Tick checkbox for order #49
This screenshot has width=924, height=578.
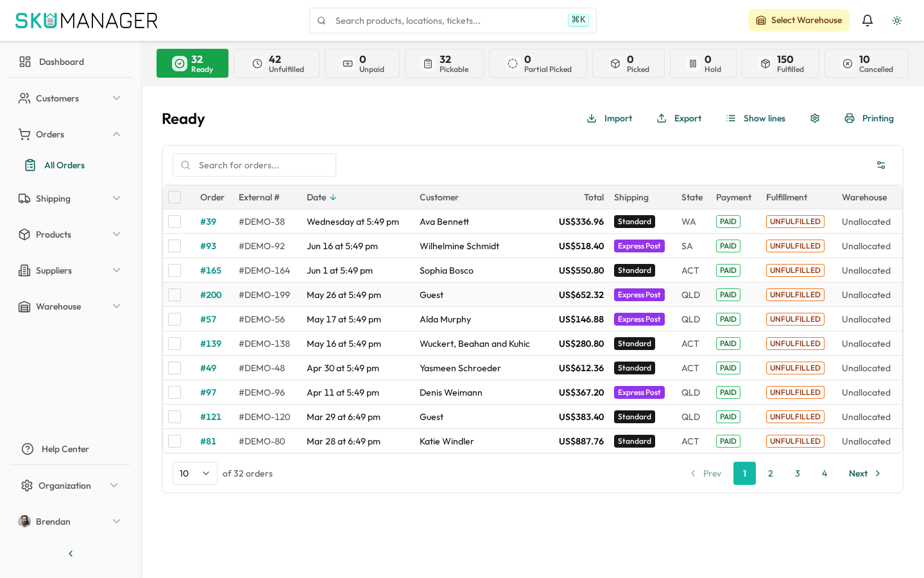[x=175, y=368]
